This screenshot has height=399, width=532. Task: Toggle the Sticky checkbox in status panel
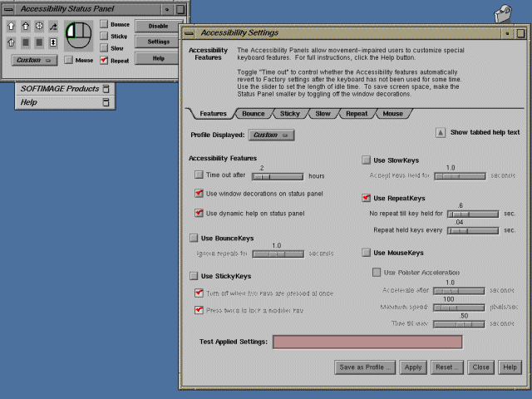pos(104,37)
